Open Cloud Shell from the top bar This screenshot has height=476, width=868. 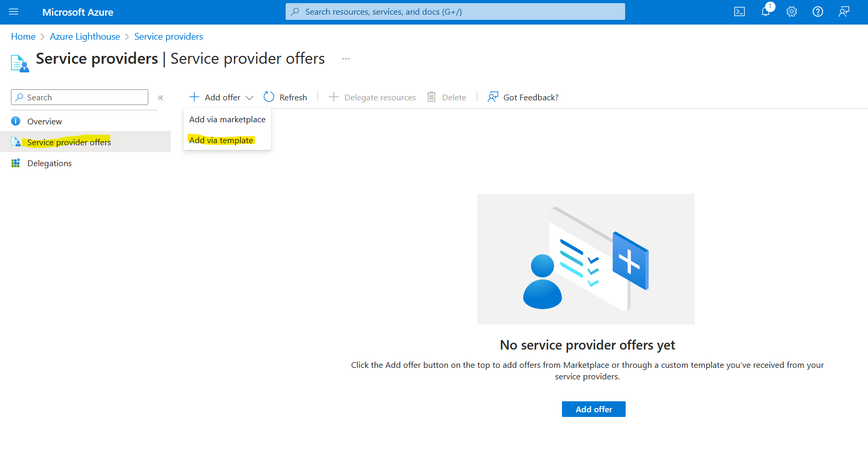tap(739, 12)
